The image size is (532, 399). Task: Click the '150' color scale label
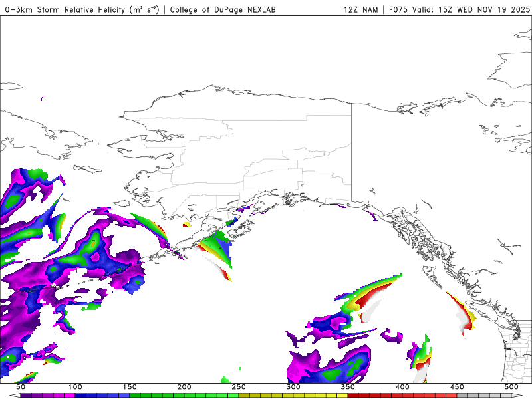click(x=130, y=387)
